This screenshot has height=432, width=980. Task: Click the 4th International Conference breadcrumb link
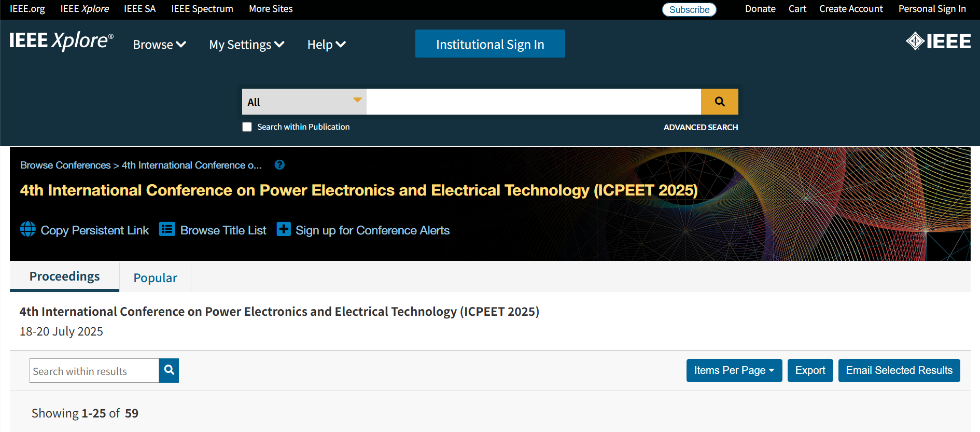192,165
